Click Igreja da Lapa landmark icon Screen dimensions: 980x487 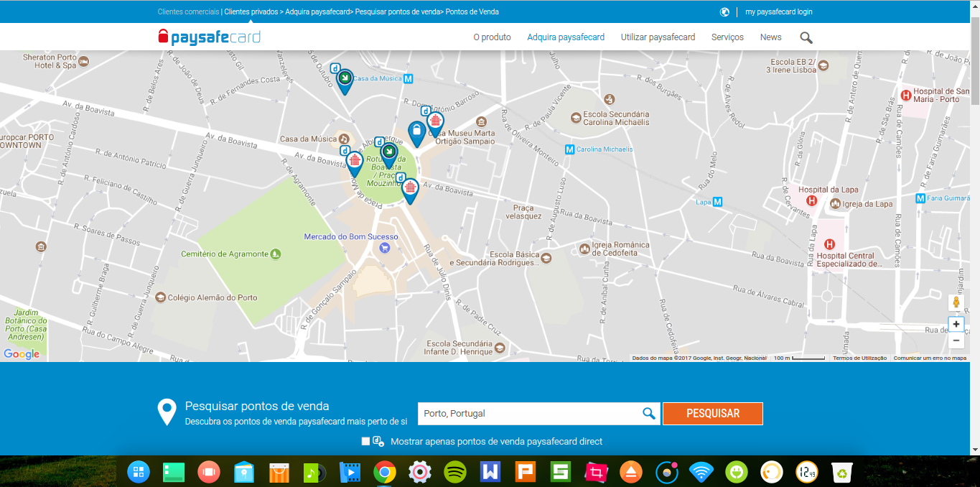pyautogui.click(x=835, y=204)
